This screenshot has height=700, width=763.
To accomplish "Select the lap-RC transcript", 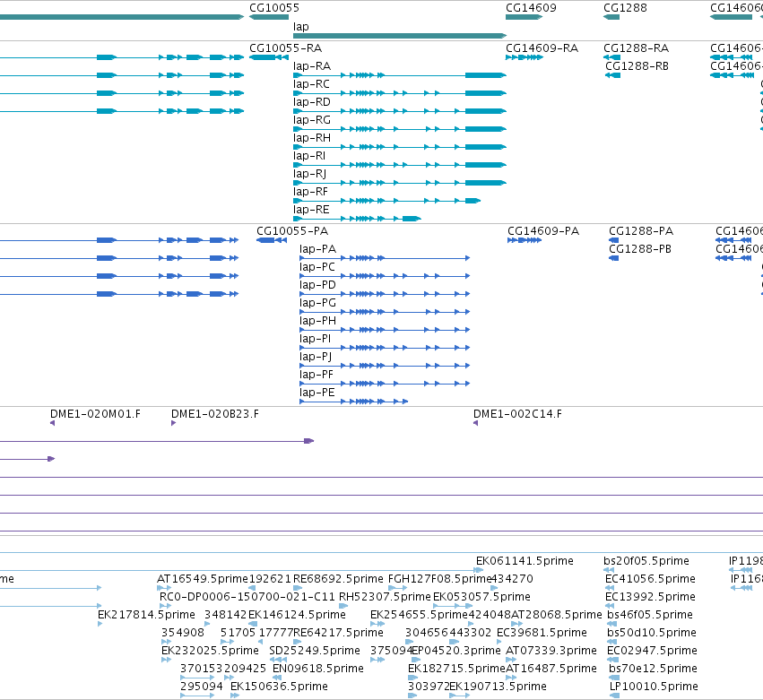I will 400,93.
